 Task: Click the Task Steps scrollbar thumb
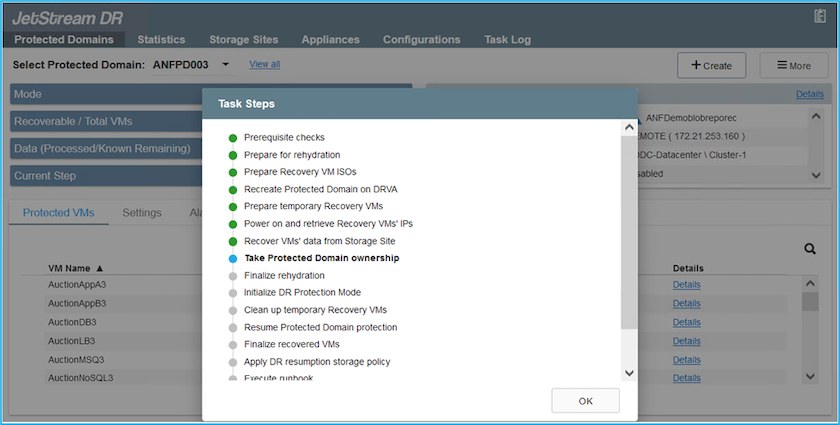coord(628,230)
